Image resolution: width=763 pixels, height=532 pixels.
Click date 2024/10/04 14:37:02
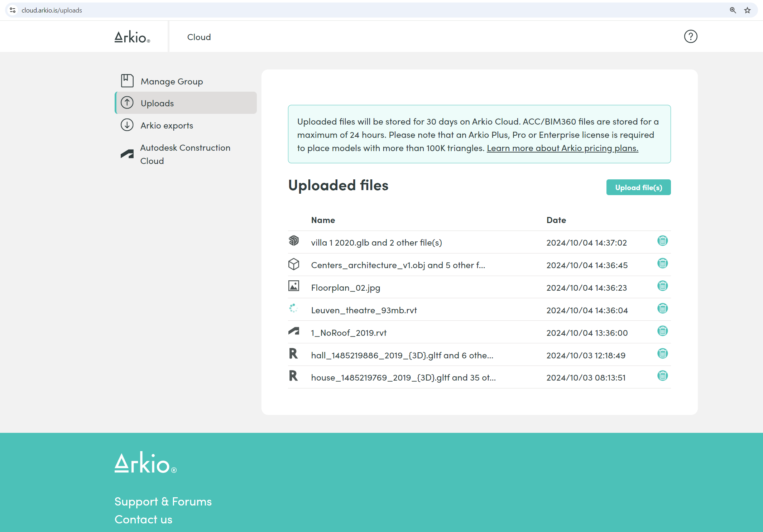point(586,243)
